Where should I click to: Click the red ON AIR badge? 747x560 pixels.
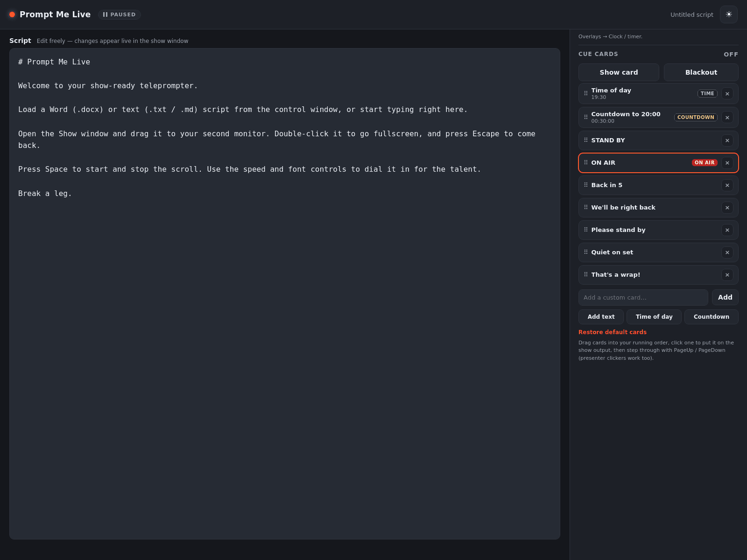point(705,162)
